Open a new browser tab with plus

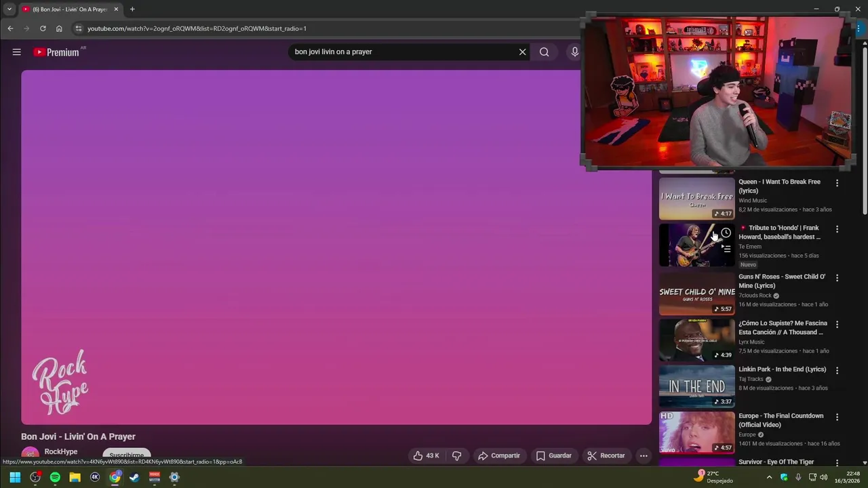132,9
